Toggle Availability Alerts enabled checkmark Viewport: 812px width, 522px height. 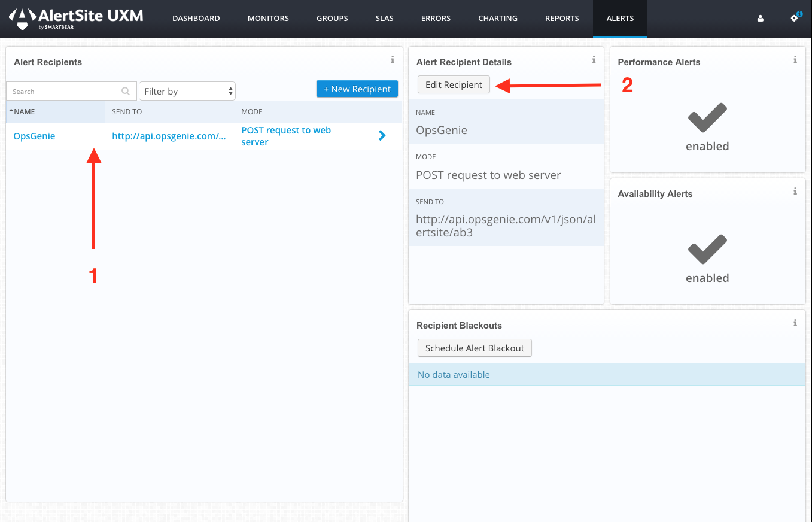point(707,250)
